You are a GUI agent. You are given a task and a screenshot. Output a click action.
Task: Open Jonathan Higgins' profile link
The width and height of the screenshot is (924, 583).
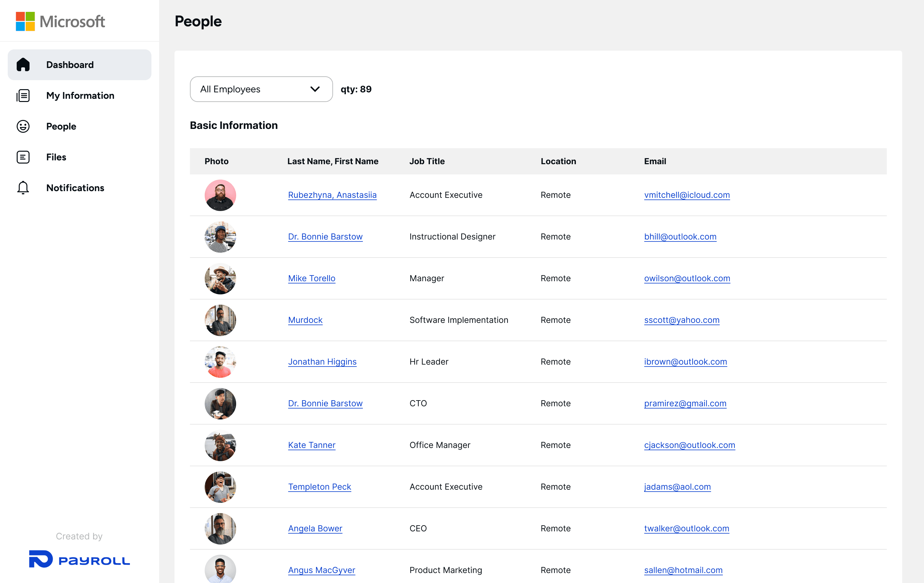coord(322,361)
